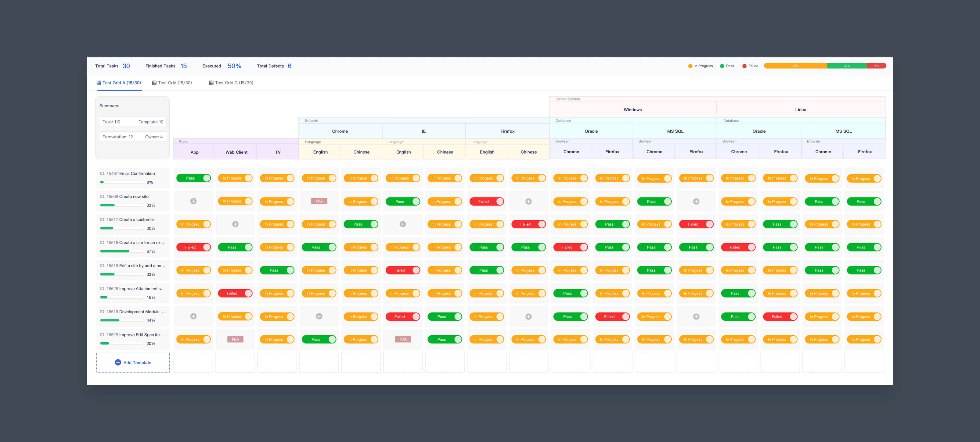Click N/A badge for Improve Edit Spec Web Client
The height and width of the screenshot is (442, 980).
click(x=235, y=339)
